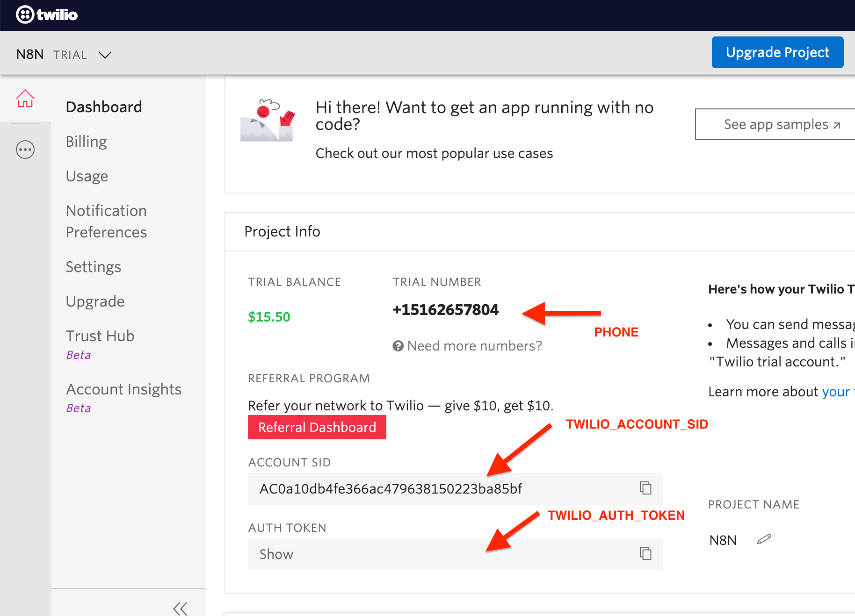The height and width of the screenshot is (616, 855).
Task: Click the Twilio logo in header
Action: [x=47, y=15]
